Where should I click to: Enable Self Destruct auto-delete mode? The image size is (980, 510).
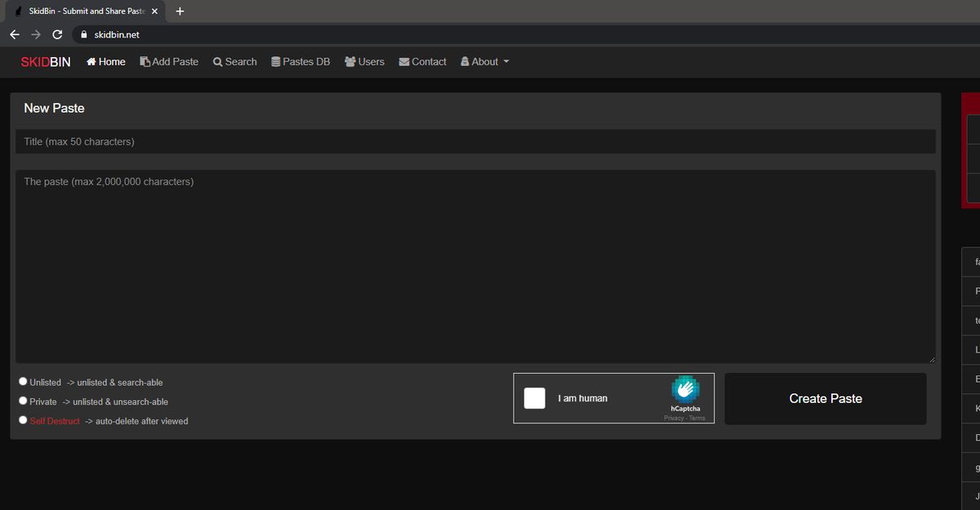23,419
